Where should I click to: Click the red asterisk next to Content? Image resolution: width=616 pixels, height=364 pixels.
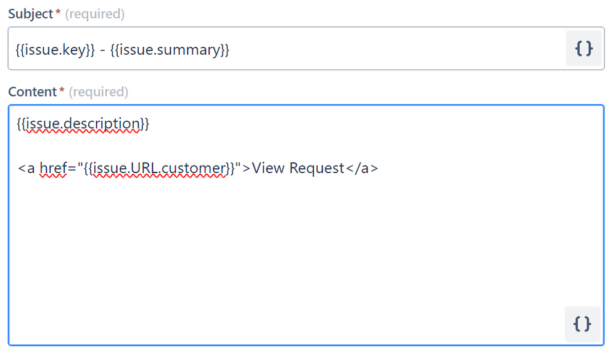[62, 90]
